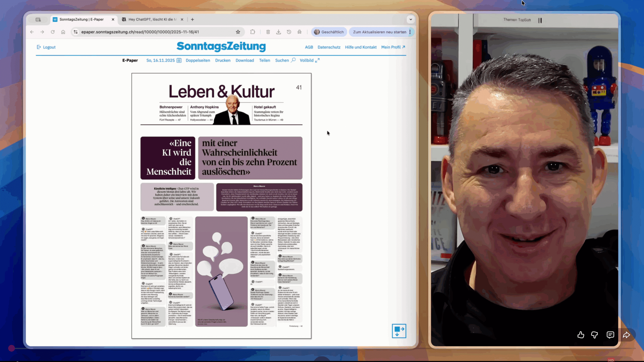Toggle the sidebar panel icon

[38, 20]
